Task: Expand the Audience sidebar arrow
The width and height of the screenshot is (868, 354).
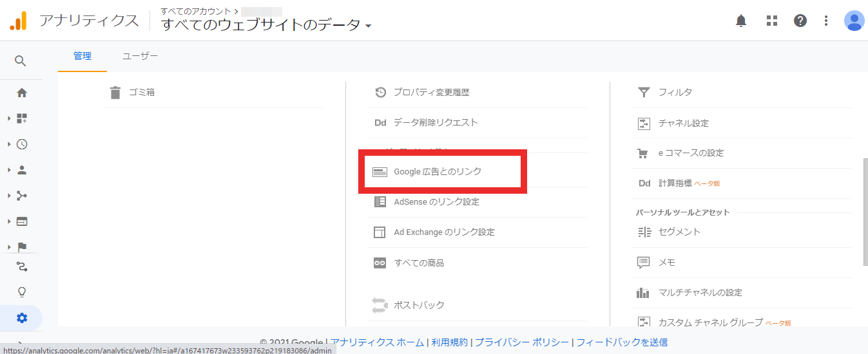Action: pyautogui.click(x=9, y=170)
